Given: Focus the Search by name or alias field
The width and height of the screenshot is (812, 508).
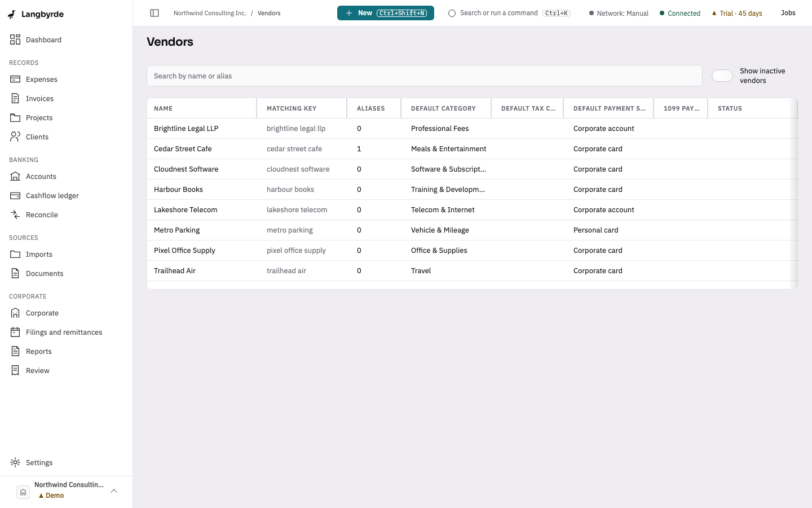Looking at the screenshot, I should click(x=425, y=76).
